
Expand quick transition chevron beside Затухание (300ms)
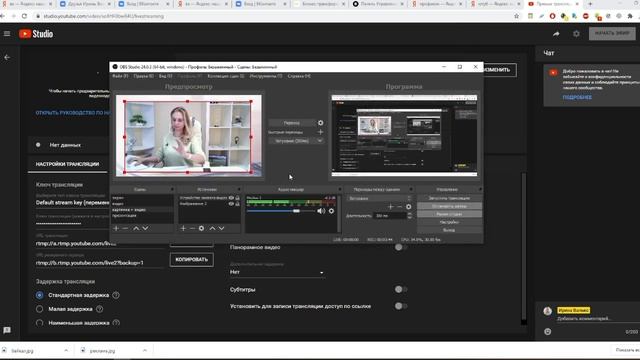click(x=320, y=141)
